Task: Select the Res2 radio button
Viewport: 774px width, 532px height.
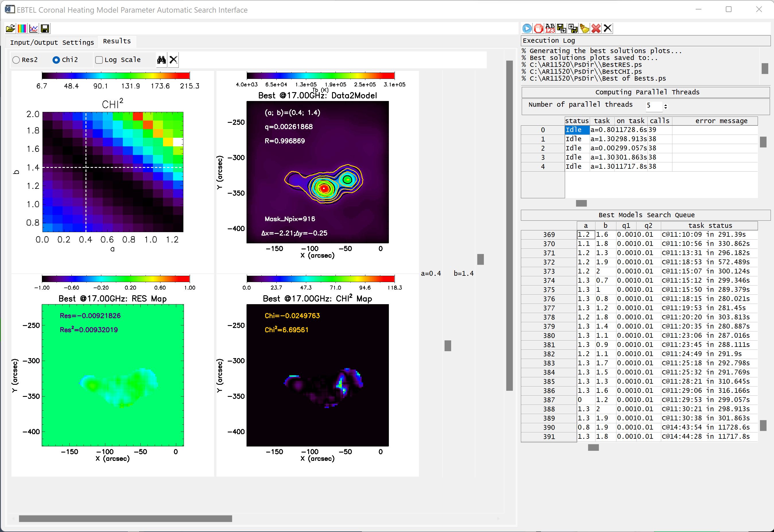Action: 16,60
